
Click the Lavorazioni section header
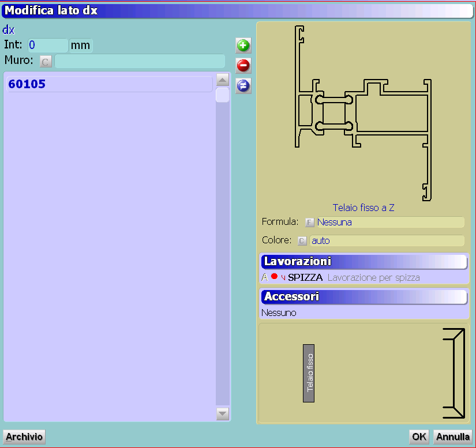click(364, 262)
